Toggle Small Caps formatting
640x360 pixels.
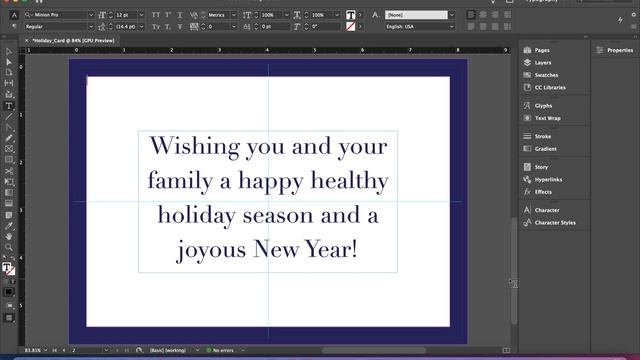pyautogui.click(x=156, y=27)
